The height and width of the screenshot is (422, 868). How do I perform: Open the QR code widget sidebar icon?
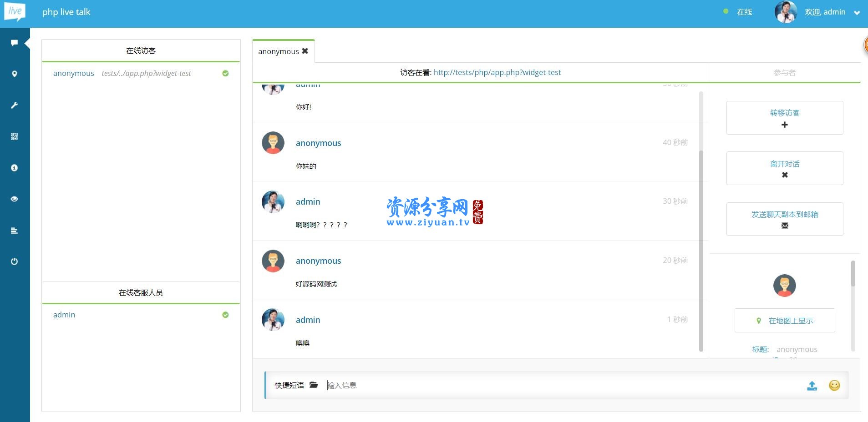[x=15, y=136]
